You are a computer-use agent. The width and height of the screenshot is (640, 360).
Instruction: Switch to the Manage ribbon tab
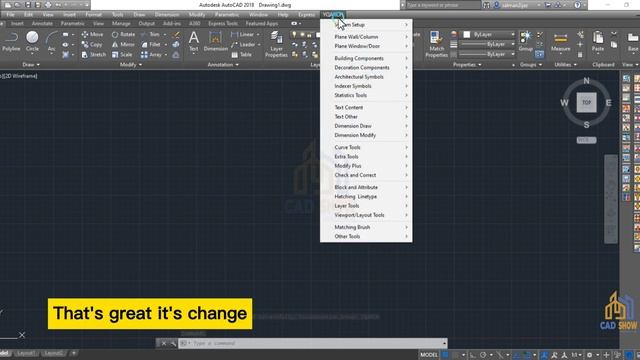click(x=121, y=24)
